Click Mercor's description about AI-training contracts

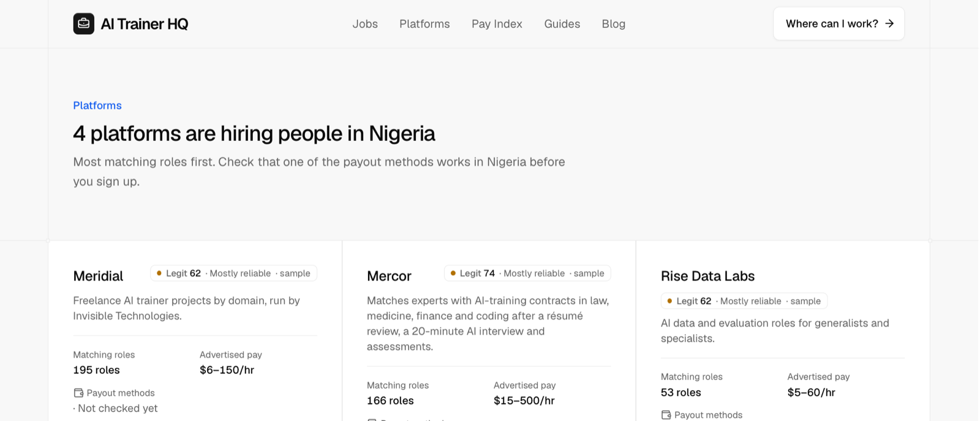coord(488,324)
